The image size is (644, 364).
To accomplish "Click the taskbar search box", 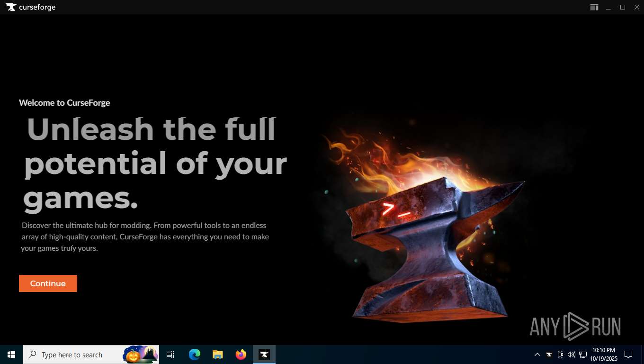I will [x=91, y=355].
